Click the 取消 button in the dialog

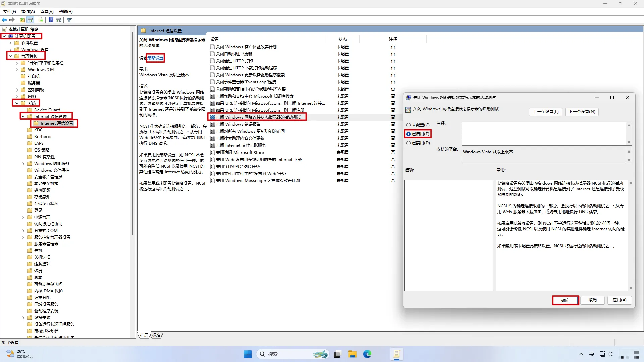(593, 300)
